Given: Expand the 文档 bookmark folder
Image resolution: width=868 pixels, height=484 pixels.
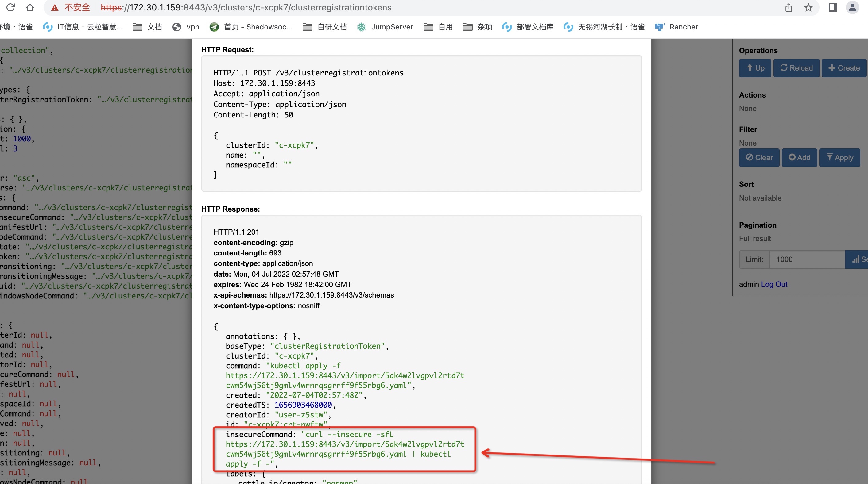Looking at the screenshot, I should (x=147, y=27).
